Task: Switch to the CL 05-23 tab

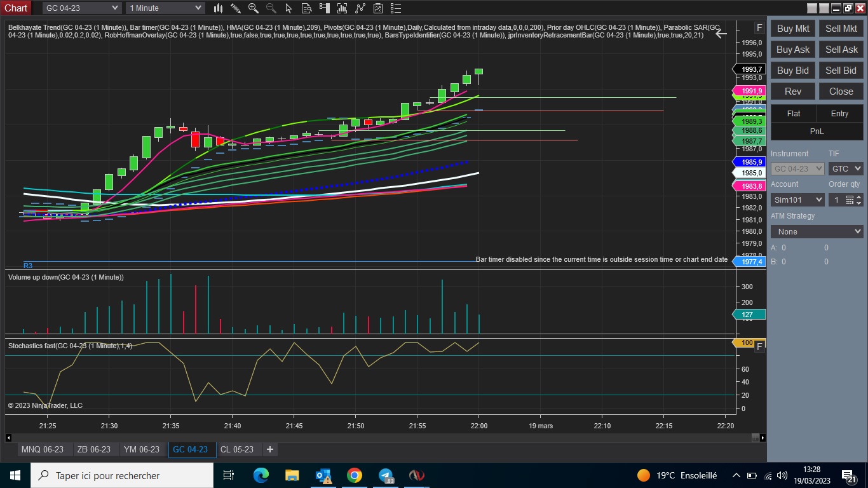Action: 237,449
